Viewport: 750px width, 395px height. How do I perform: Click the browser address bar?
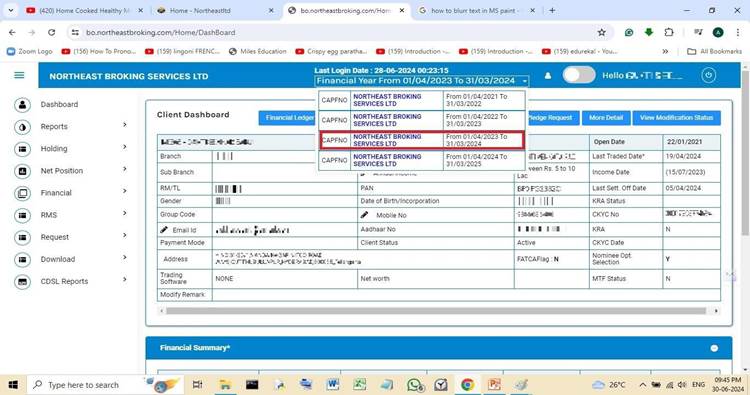[x=335, y=33]
